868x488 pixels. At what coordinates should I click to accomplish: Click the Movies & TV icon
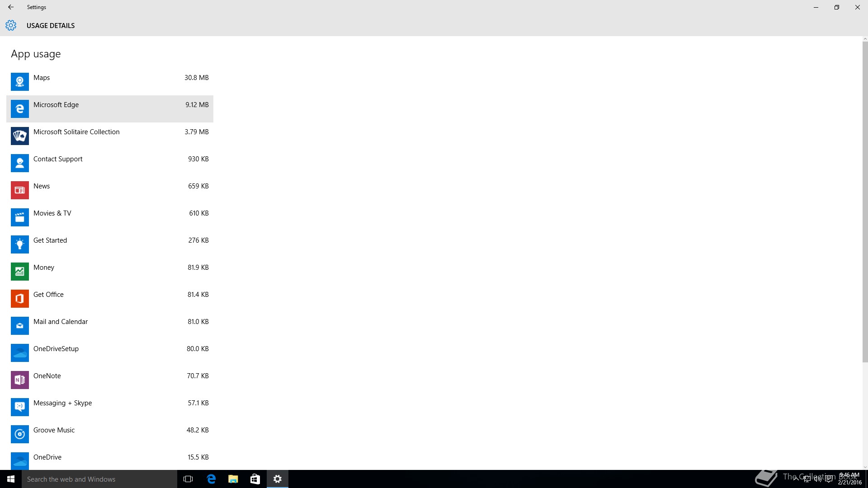[19, 217]
